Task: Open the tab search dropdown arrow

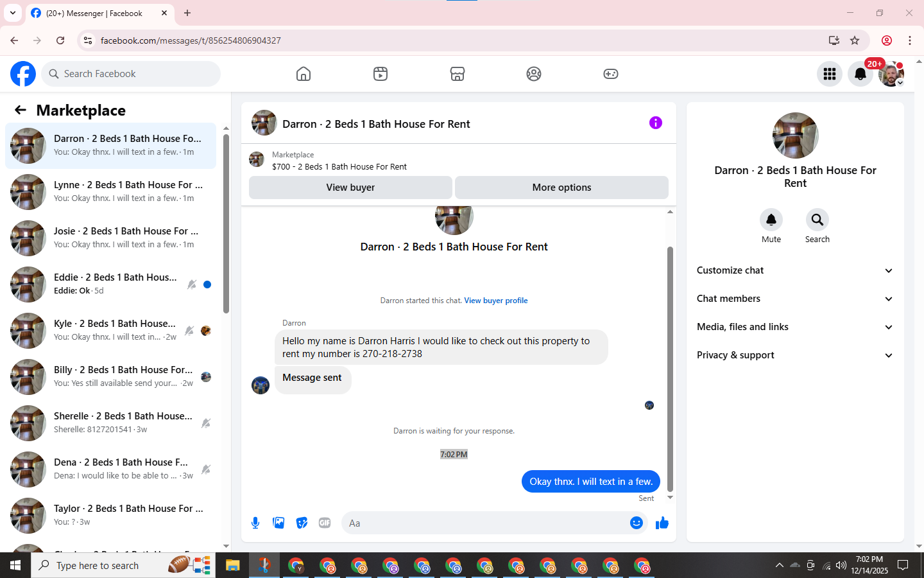Action: pos(13,13)
